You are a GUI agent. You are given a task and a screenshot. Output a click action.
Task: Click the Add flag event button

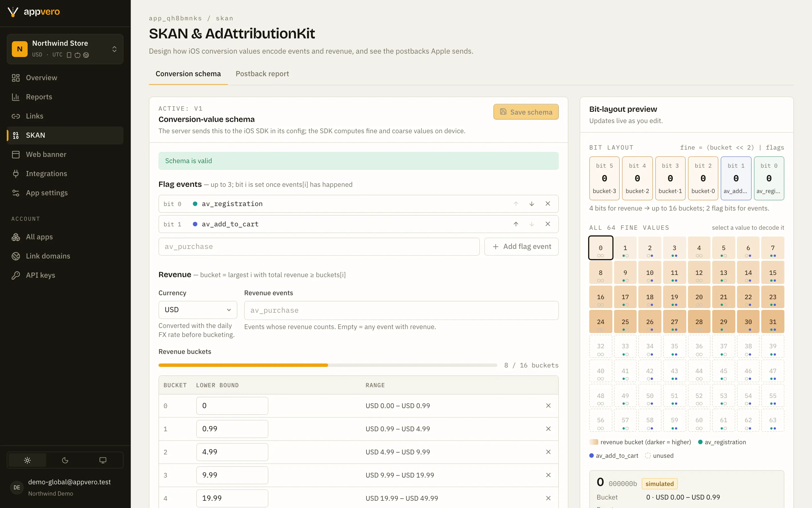521,247
